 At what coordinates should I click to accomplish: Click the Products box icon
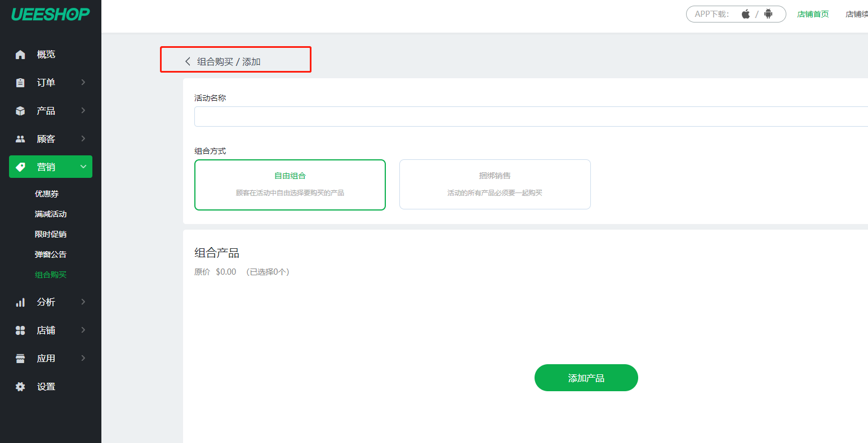click(20, 111)
